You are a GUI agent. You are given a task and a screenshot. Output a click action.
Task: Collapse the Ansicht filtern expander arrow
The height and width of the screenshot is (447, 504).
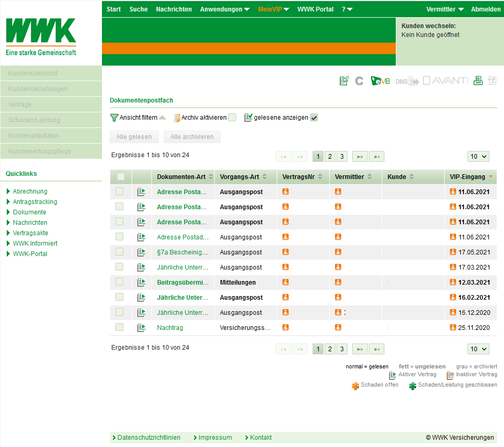(x=163, y=118)
